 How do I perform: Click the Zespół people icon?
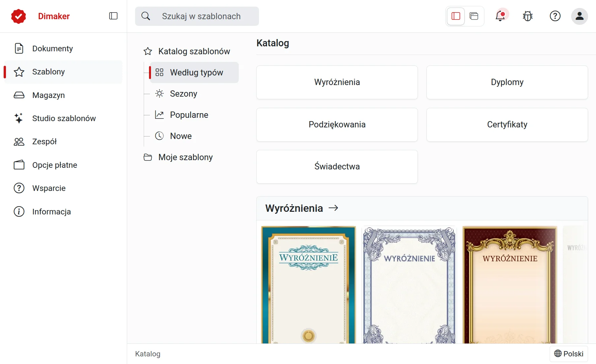[19, 142]
